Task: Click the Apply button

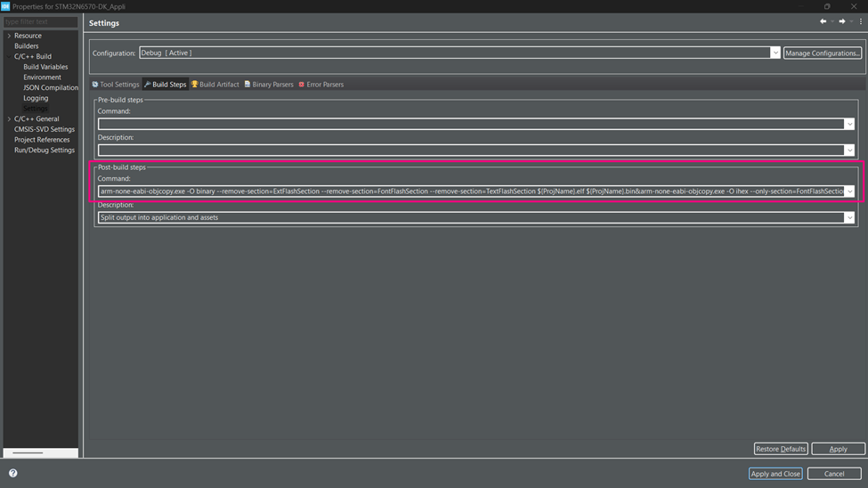Action: 838,449
